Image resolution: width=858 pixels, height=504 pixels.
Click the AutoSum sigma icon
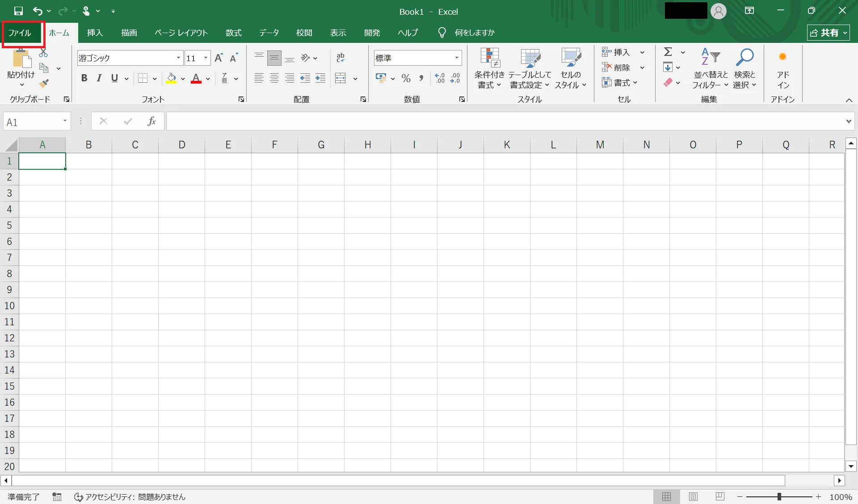pyautogui.click(x=668, y=52)
